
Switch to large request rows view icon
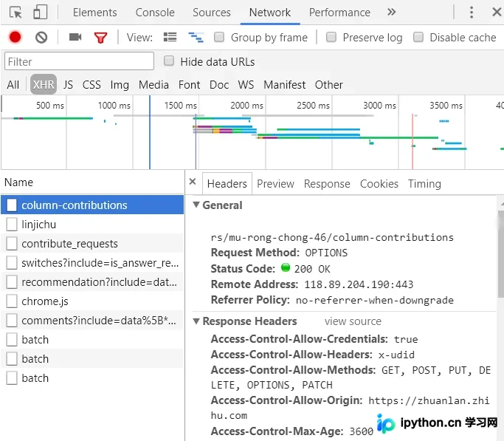pos(170,38)
